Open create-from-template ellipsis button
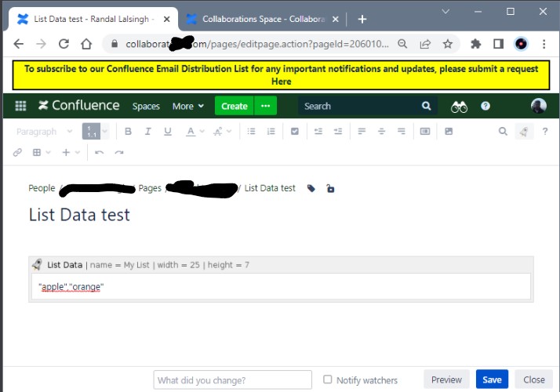This screenshot has height=392, width=560. click(265, 106)
